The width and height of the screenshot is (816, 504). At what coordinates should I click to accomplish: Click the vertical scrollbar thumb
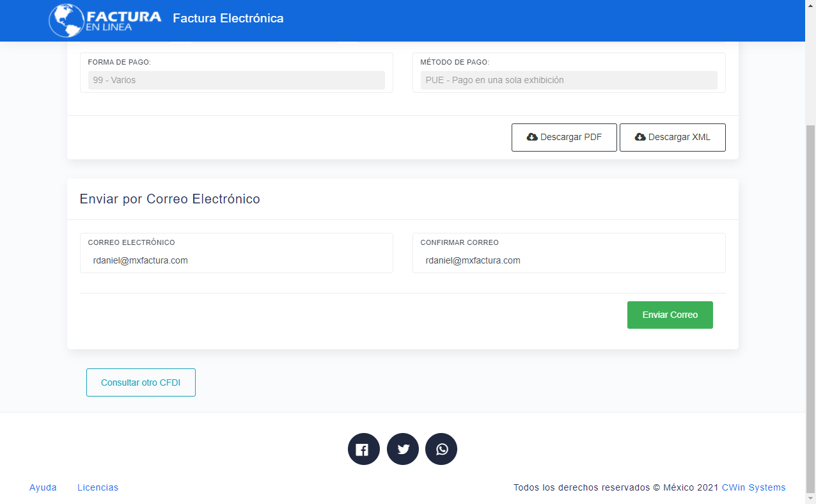810,307
